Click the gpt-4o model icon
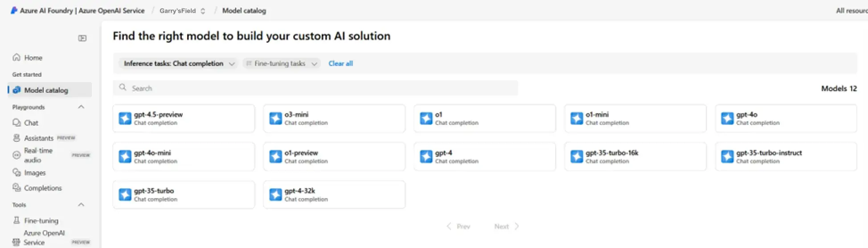This screenshot has width=868, height=248. 727,118
